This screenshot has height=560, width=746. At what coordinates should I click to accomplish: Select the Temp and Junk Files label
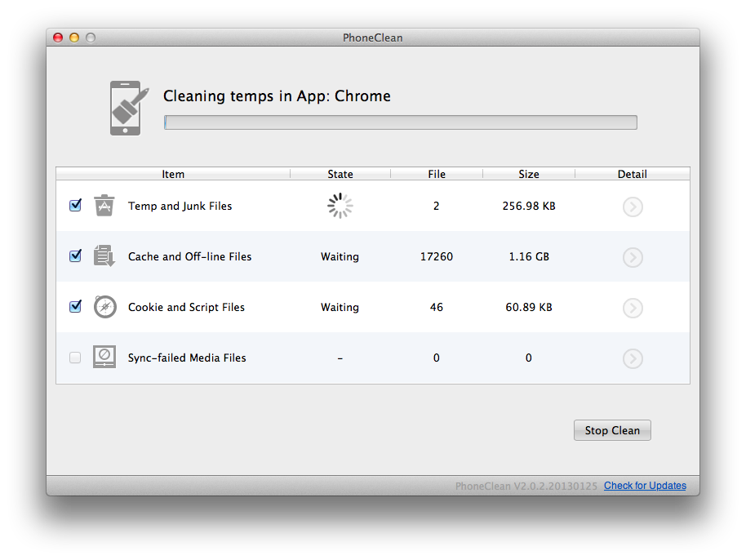pos(180,206)
